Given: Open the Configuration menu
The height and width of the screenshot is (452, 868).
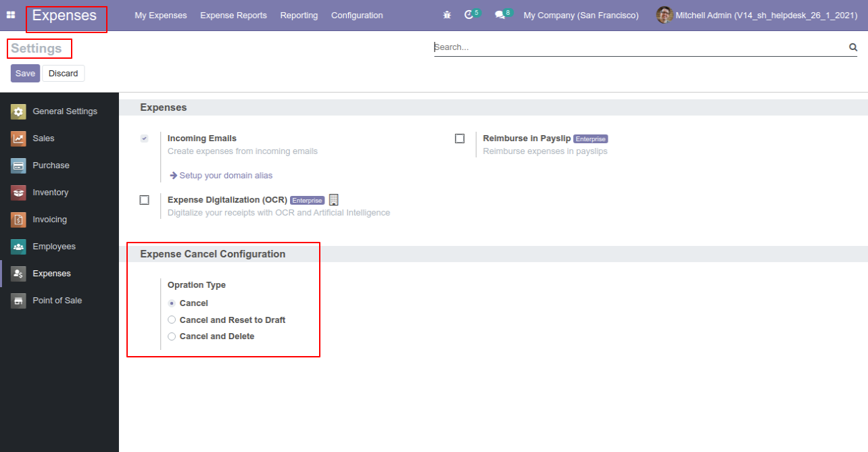Looking at the screenshot, I should pos(357,15).
